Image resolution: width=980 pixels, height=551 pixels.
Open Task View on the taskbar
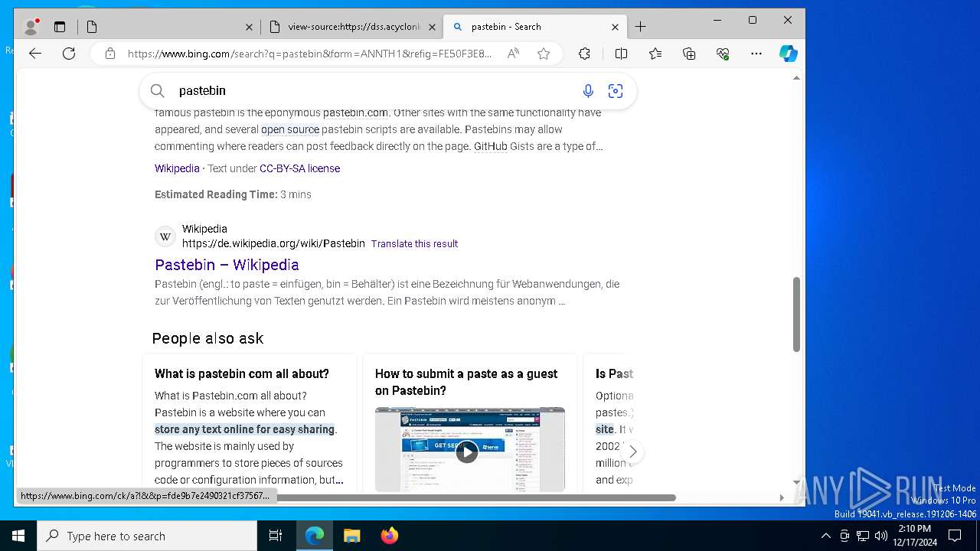click(x=276, y=536)
